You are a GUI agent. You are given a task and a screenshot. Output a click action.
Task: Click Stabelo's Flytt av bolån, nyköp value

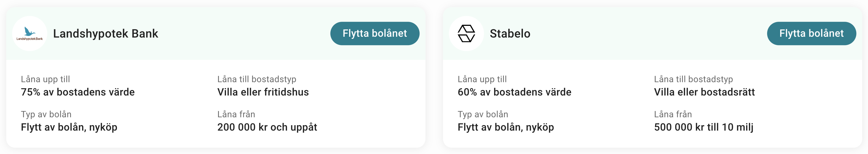pos(506,127)
